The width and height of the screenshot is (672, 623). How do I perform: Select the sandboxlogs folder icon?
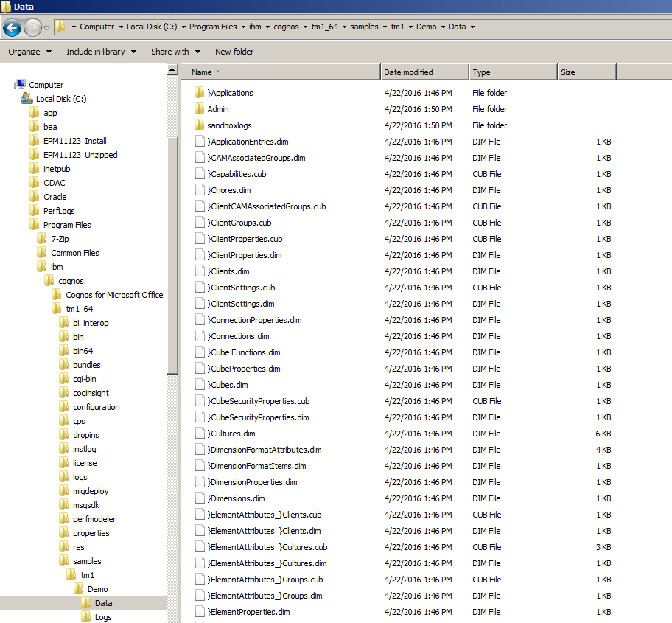[200, 125]
